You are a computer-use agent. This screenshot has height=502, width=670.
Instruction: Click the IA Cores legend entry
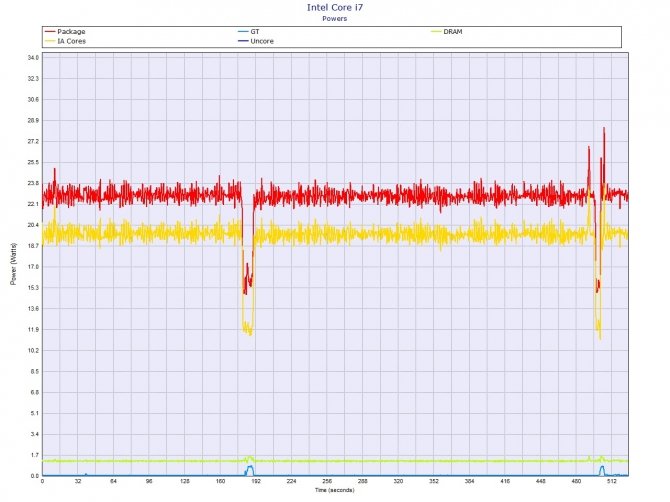pyautogui.click(x=65, y=41)
